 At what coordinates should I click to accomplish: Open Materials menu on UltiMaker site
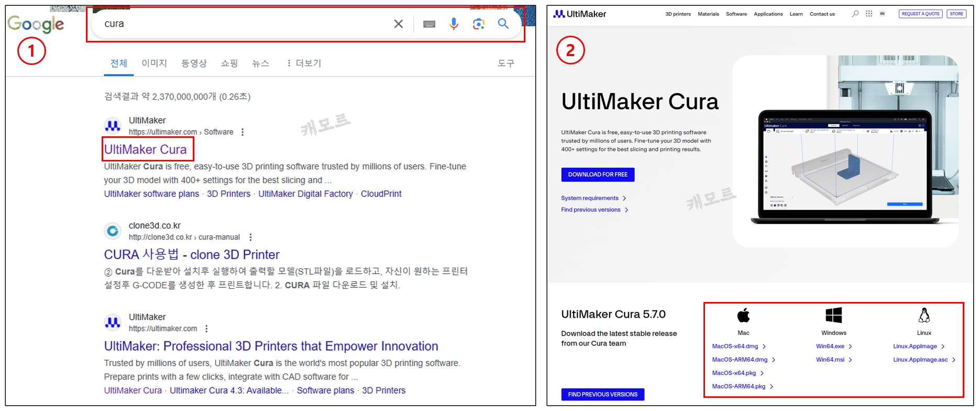click(708, 14)
